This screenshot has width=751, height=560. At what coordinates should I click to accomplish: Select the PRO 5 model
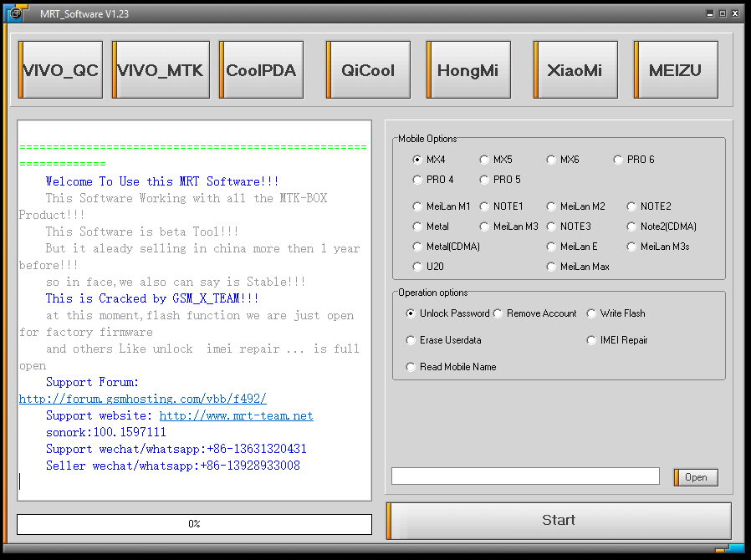(500, 180)
